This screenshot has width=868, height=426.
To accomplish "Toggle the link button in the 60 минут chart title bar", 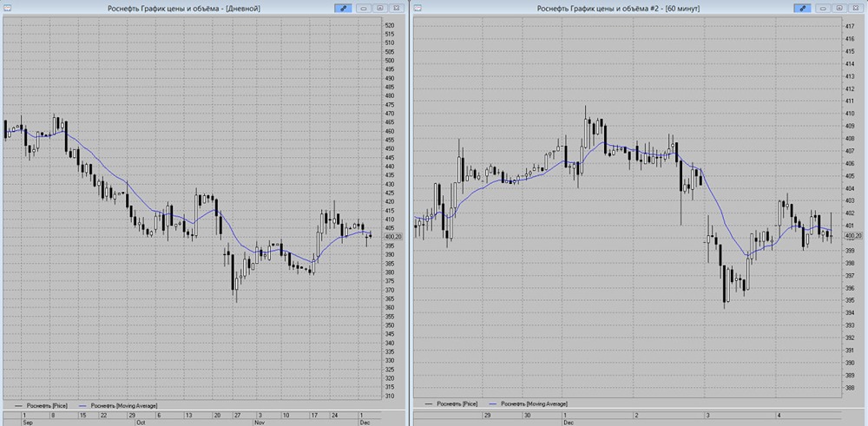I will pyautogui.click(x=802, y=9).
